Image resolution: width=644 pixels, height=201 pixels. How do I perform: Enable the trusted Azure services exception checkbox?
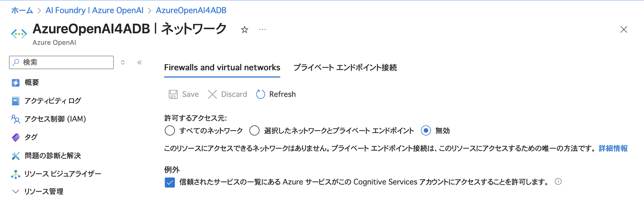(170, 183)
